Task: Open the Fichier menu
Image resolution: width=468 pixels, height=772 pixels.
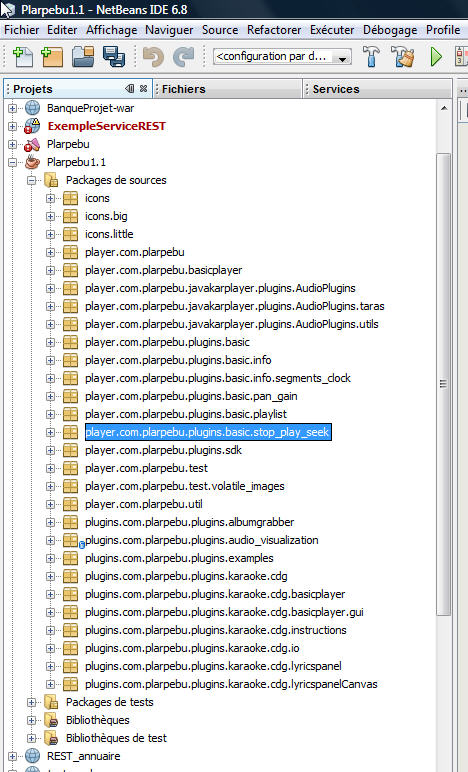Action: click(22, 30)
